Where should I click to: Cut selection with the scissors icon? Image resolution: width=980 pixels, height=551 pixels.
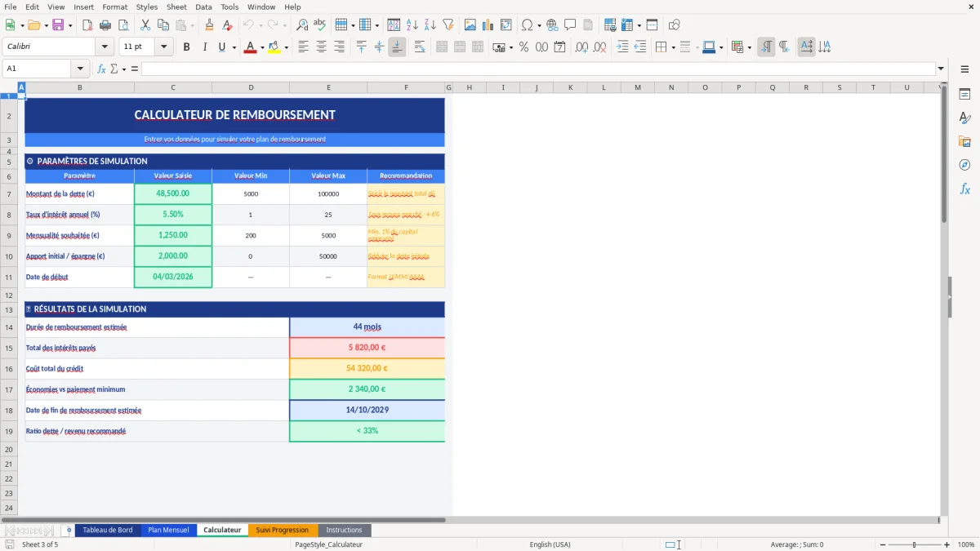145,24
